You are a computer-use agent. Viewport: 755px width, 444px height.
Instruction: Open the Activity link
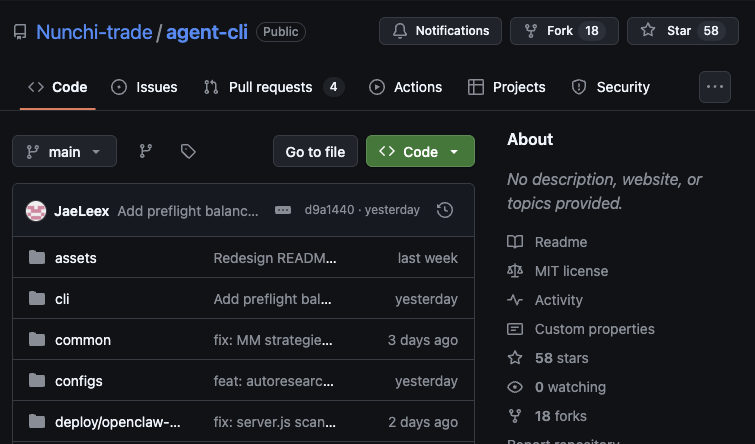point(559,300)
